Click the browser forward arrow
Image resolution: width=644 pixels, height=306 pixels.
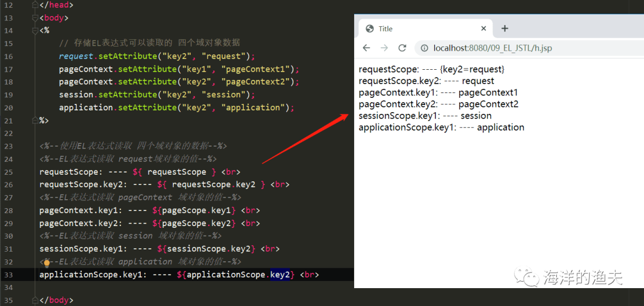pos(385,48)
